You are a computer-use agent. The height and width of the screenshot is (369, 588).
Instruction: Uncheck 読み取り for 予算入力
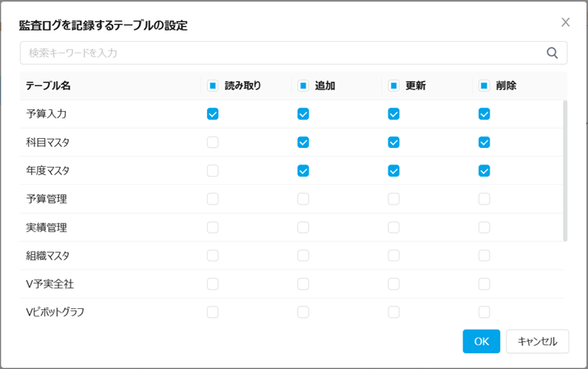(x=213, y=114)
